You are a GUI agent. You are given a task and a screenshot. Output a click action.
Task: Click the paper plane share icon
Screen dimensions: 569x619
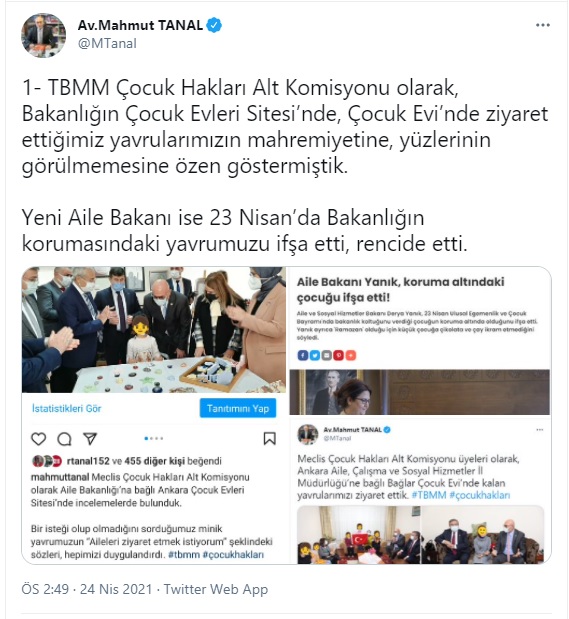[x=90, y=439]
